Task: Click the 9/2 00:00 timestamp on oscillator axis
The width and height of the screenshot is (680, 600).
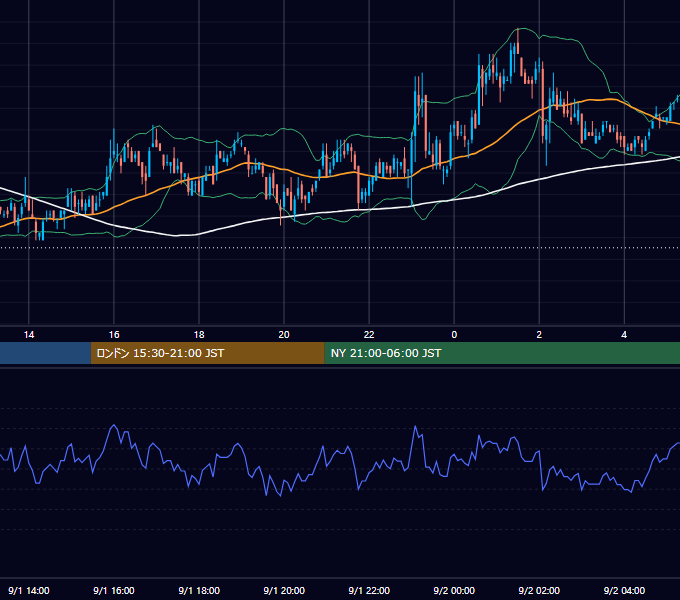Action: (x=454, y=590)
